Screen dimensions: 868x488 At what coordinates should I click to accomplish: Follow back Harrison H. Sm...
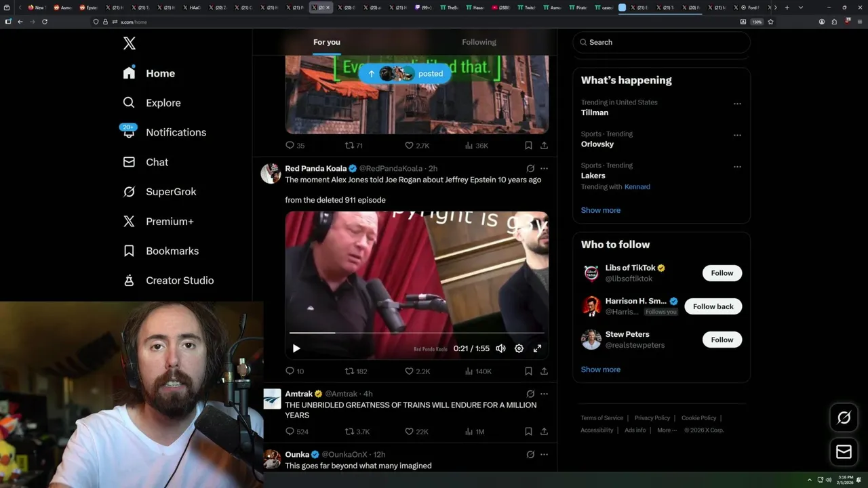pyautogui.click(x=713, y=306)
